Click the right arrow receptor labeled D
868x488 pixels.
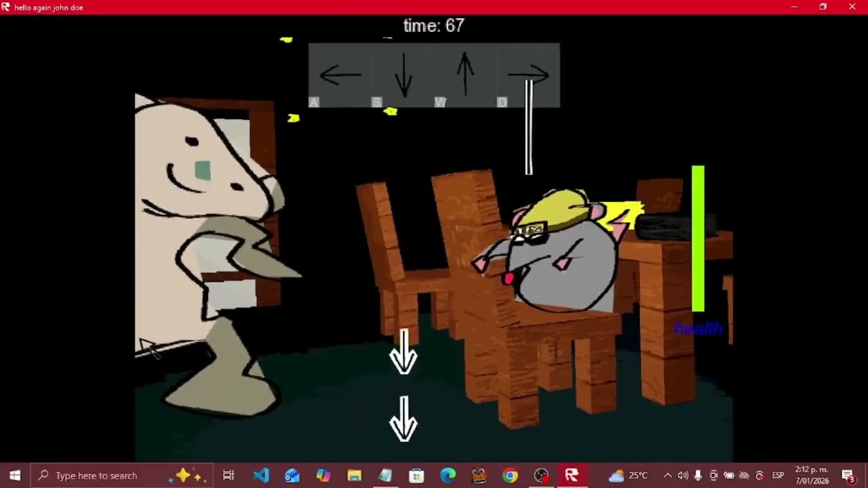pyautogui.click(x=528, y=75)
